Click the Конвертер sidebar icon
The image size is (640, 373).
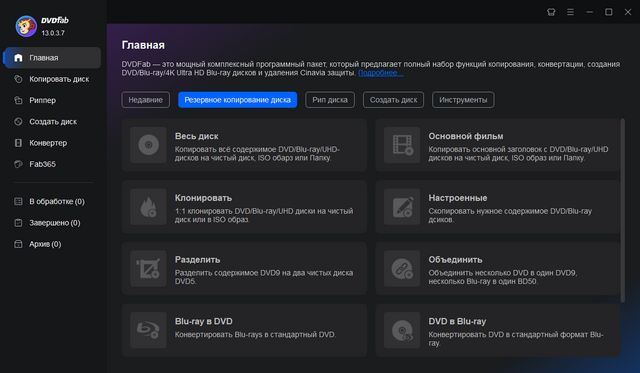tap(18, 143)
